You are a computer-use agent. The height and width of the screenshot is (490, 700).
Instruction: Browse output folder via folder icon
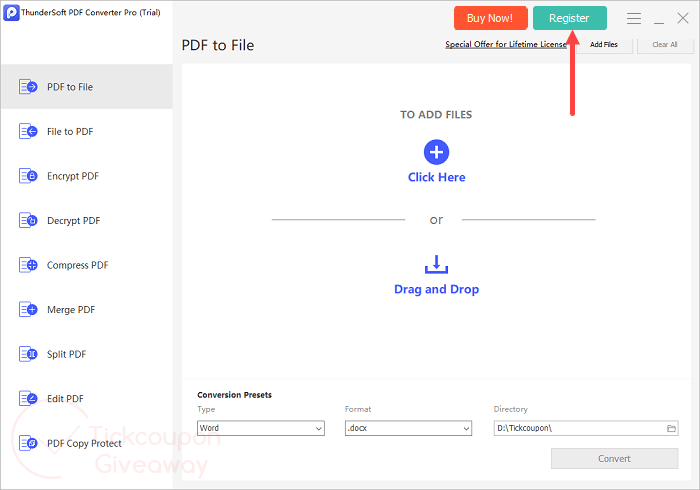pos(671,428)
